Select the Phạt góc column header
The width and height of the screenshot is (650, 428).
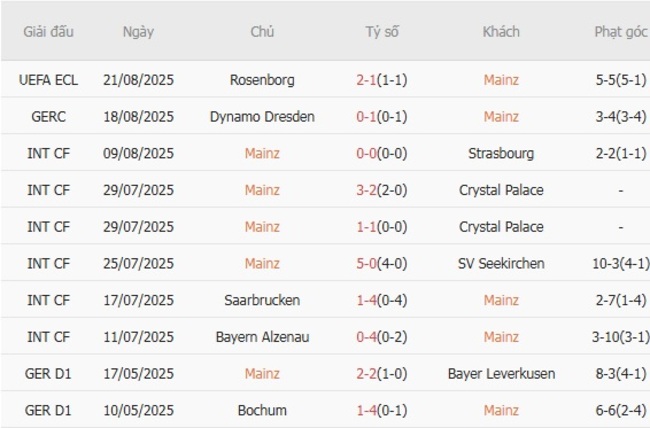click(x=621, y=31)
